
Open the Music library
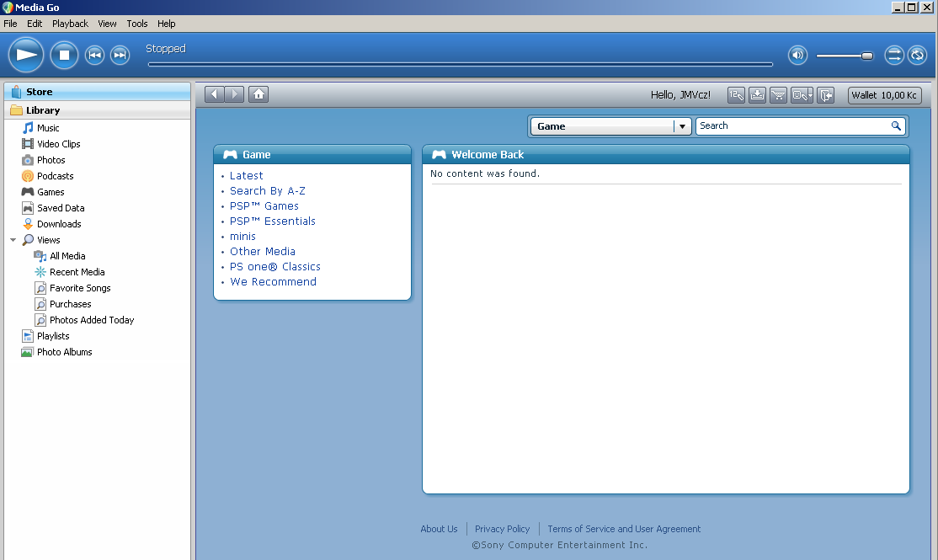pyautogui.click(x=48, y=128)
